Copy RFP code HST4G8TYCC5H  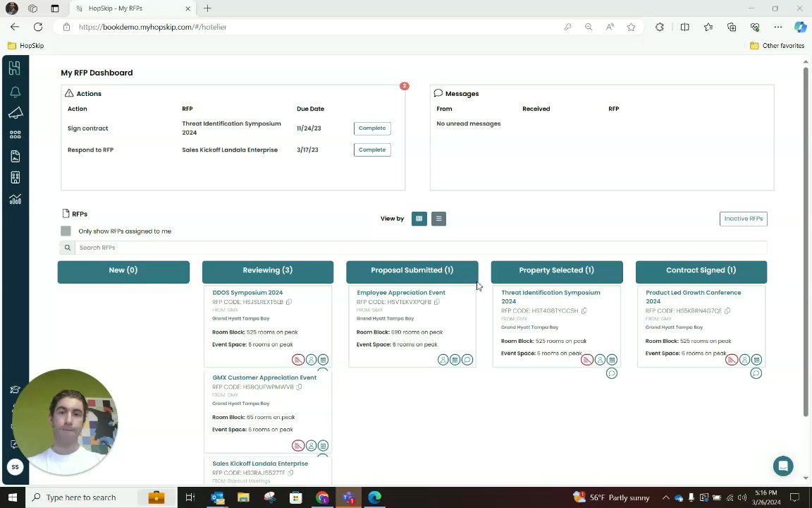click(584, 310)
